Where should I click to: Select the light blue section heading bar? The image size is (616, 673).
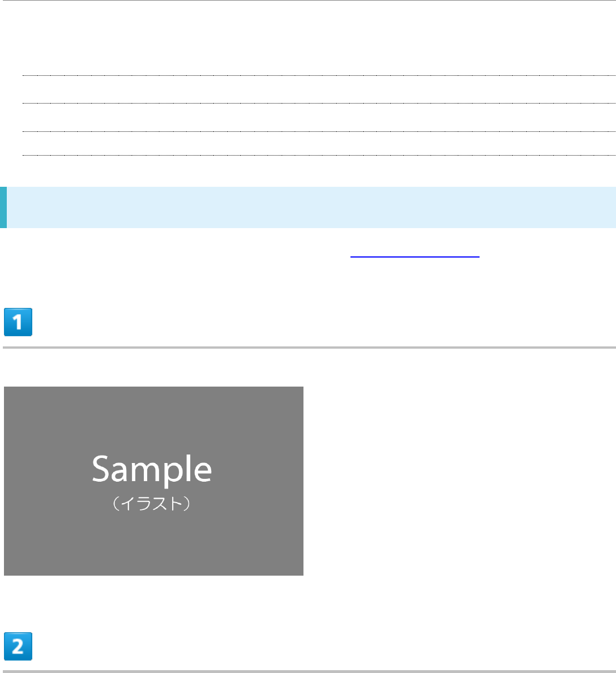[x=308, y=207]
